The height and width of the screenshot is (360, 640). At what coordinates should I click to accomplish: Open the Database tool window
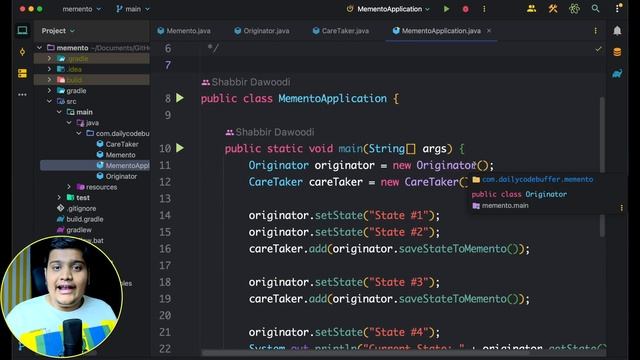(x=617, y=52)
